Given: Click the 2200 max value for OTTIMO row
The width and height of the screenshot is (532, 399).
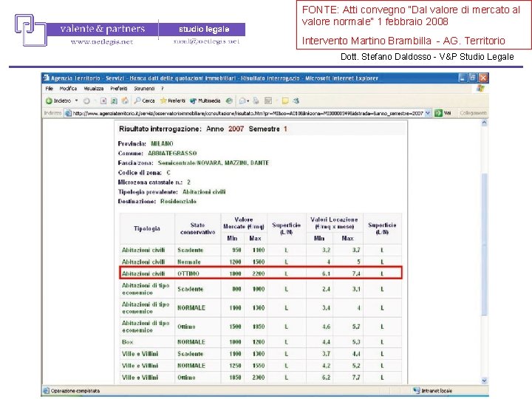Looking at the screenshot, I should [x=259, y=273].
